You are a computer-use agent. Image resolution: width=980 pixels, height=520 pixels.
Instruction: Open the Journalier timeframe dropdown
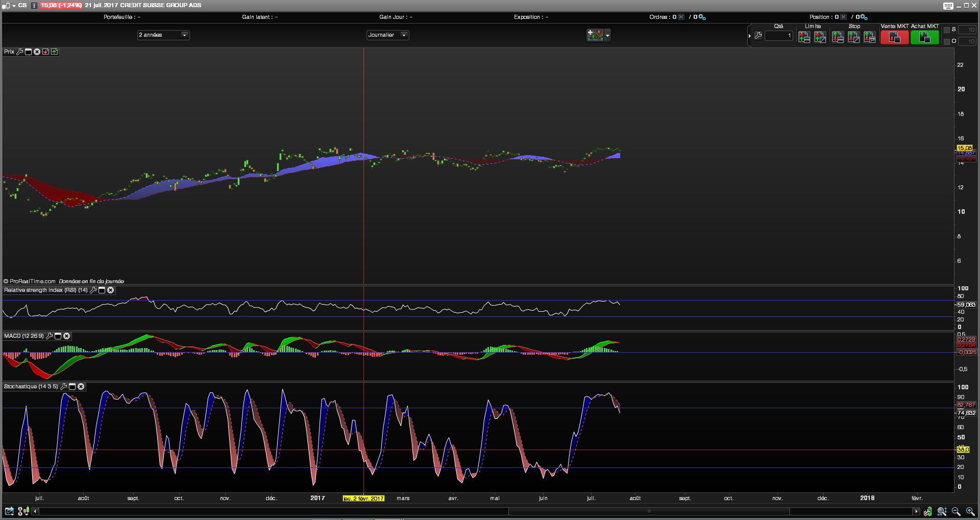click(x=388, y=35)
